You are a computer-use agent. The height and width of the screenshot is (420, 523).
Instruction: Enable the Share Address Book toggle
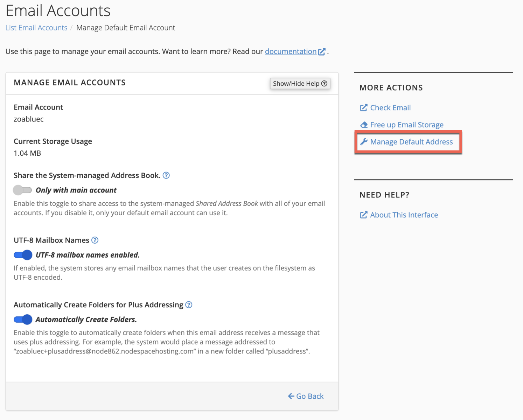coord(22,190)
